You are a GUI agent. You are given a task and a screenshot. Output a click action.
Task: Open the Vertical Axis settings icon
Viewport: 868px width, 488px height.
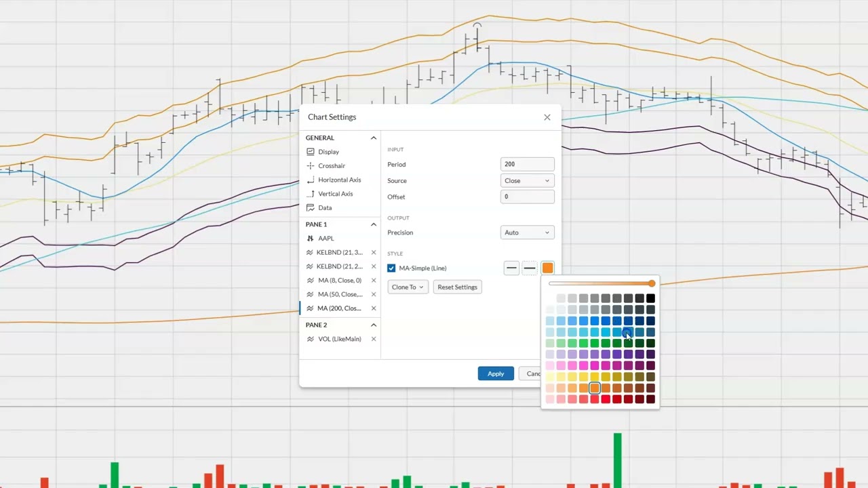point(311,194)
